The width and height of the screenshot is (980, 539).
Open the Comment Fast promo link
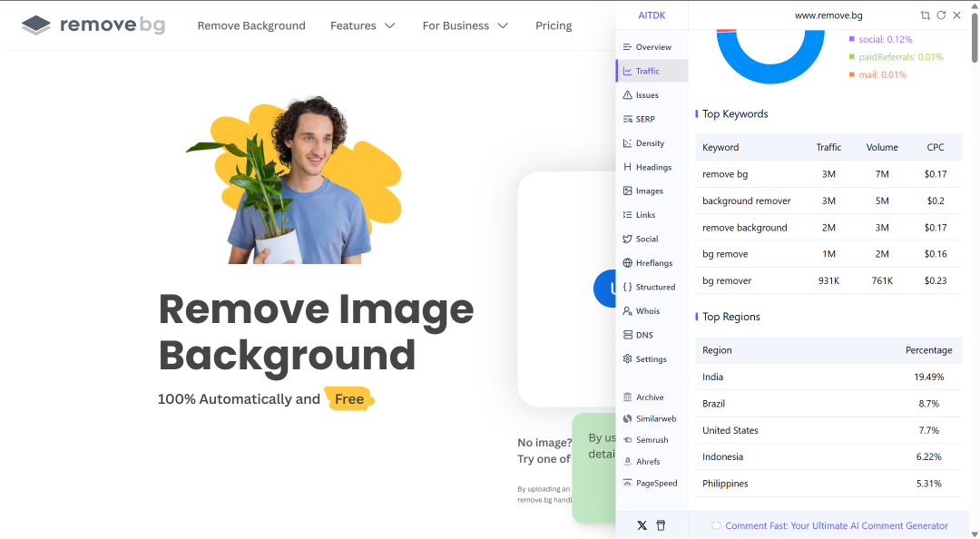(x=837, y=525)
